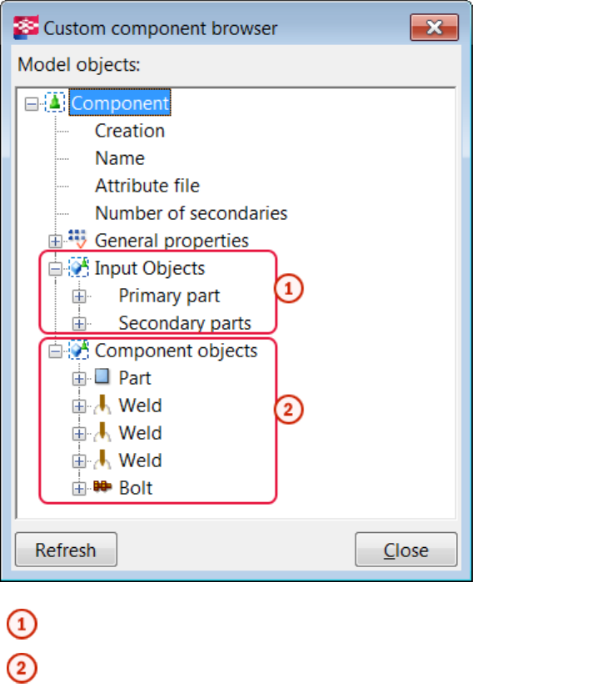The height and width of the screenshot is (692, 616).
Task: Close the Custom component browser window
Action: click(x=434, y=28)
